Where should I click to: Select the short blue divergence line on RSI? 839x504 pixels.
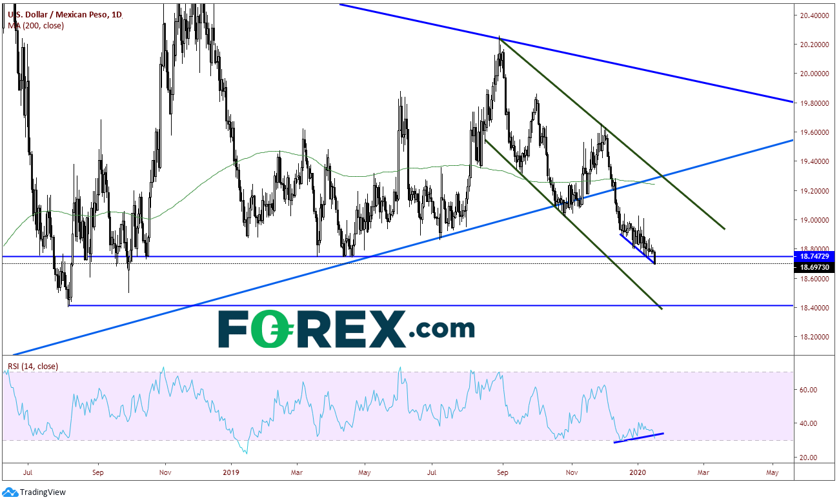(x=638, y=438)
